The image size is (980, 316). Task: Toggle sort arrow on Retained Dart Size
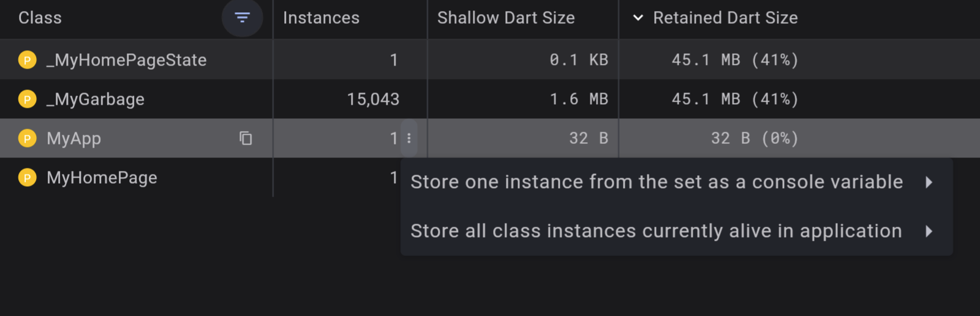coord(638,18)
